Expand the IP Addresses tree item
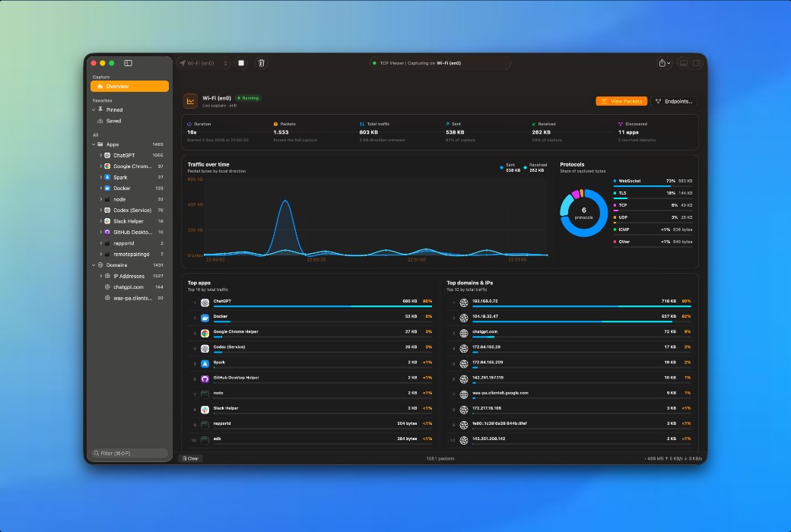This screenshot has height=532, width=791. (101, 277)
